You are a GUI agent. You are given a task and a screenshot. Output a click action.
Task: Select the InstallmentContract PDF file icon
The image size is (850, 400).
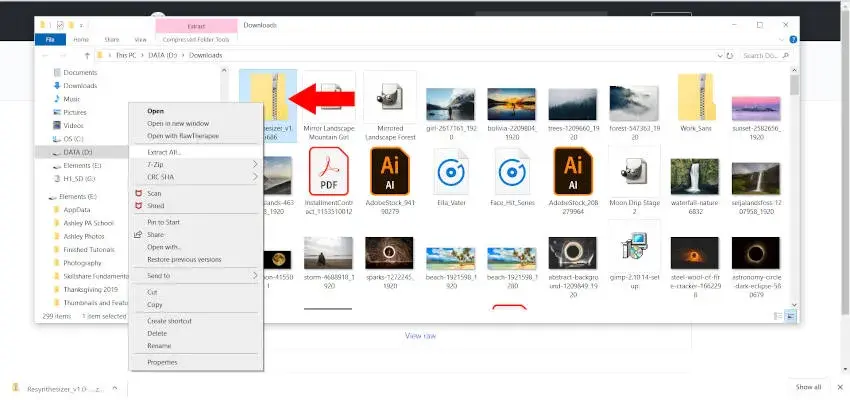(329, 171)
